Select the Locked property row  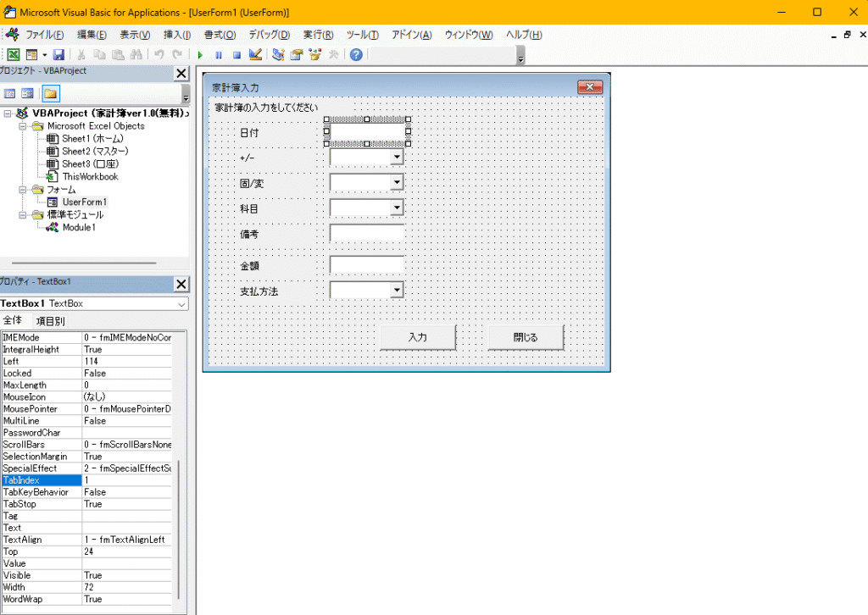coord(87,374)
